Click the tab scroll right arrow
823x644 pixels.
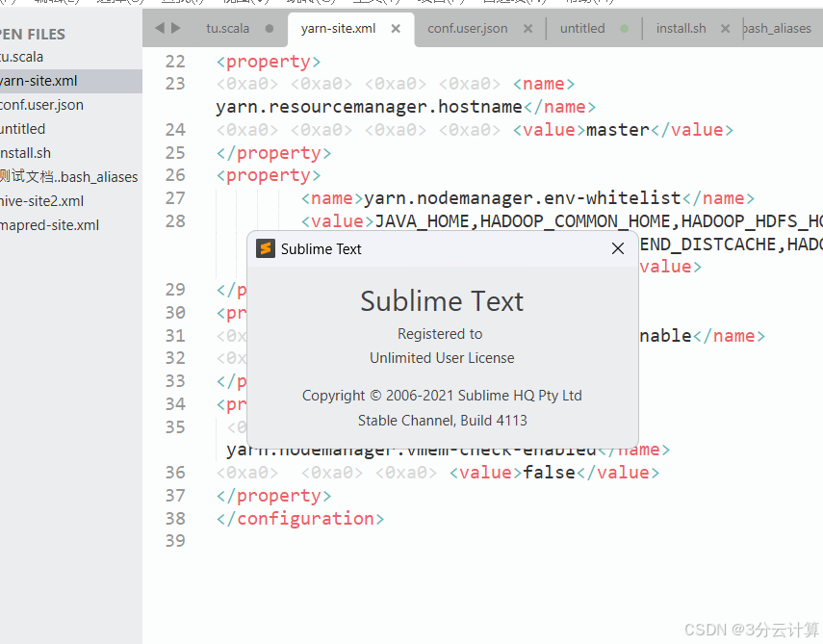coord(176,28)
